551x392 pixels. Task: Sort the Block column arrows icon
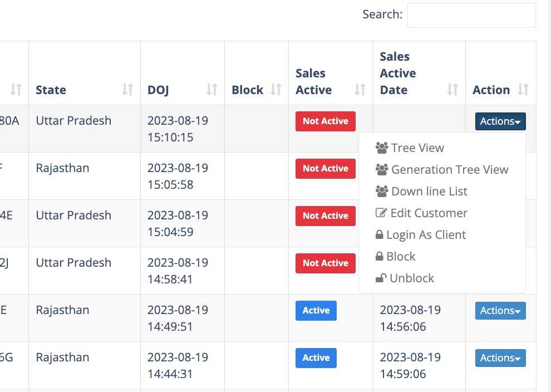tap(276, 90)
